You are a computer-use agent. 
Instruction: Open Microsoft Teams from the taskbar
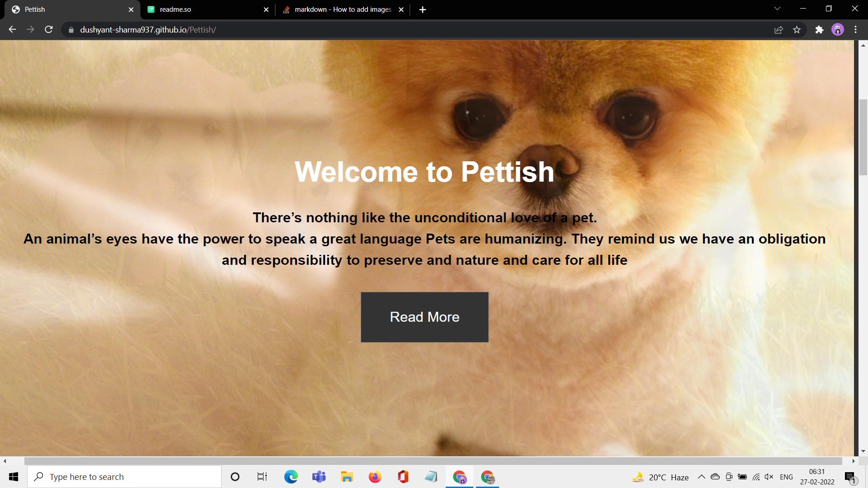pos(319,477)
